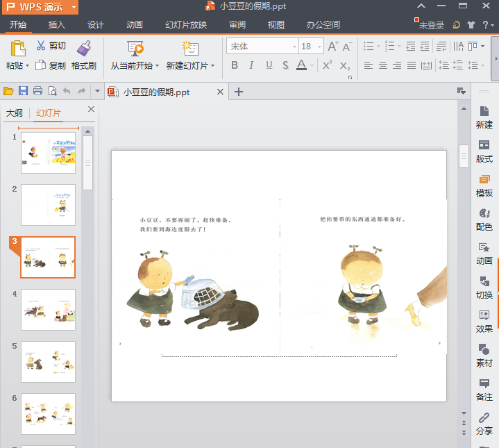Image resolution: width=499 pixels, height=448 pixels.
Task: Select slide 5 thumbnail
Action: (48, 362)
